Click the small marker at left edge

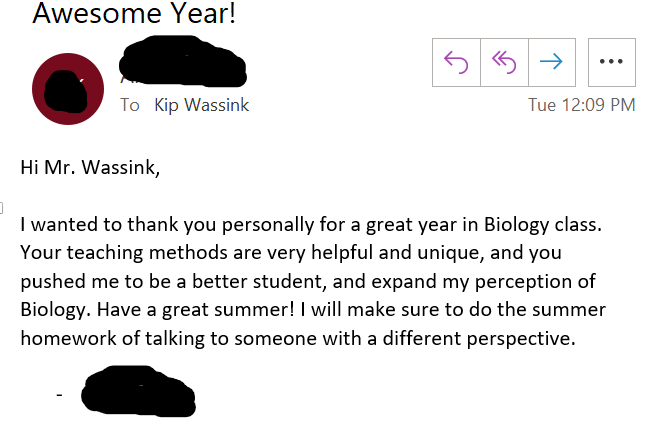pyautogui.click(x=1, y=208)
